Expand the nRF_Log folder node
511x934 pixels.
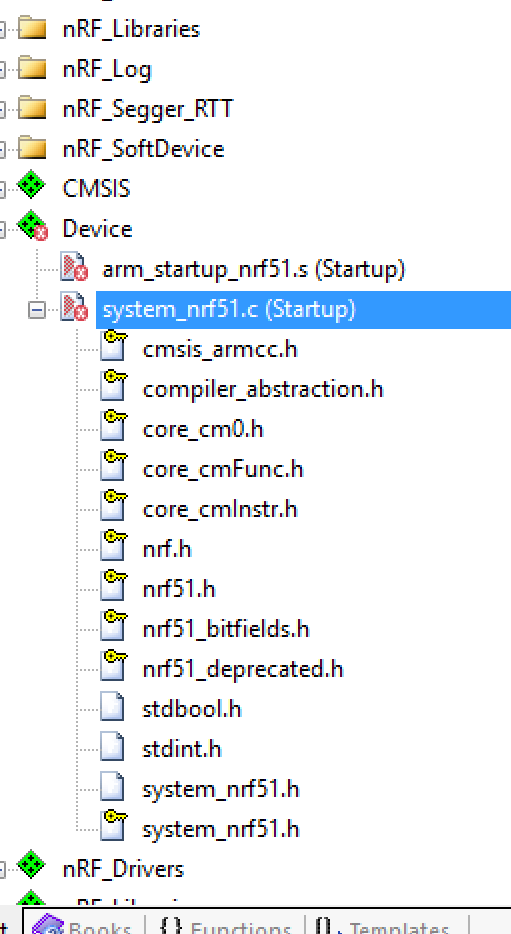pyautogui.click(x=2, y=69)
